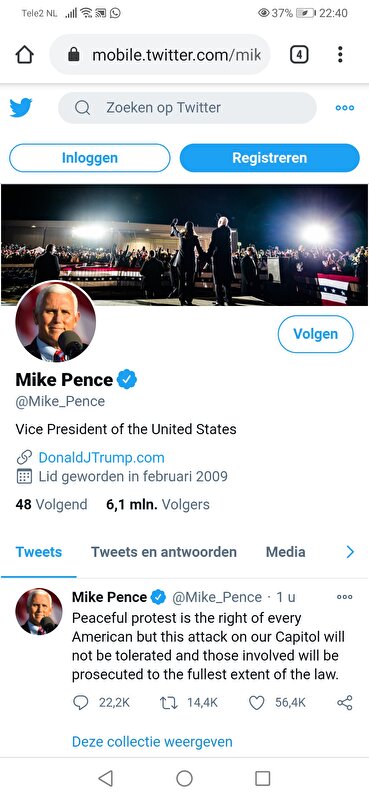
Task: Focus the Zoeken op Twitter search field
Action: click(x=187, y=108)
